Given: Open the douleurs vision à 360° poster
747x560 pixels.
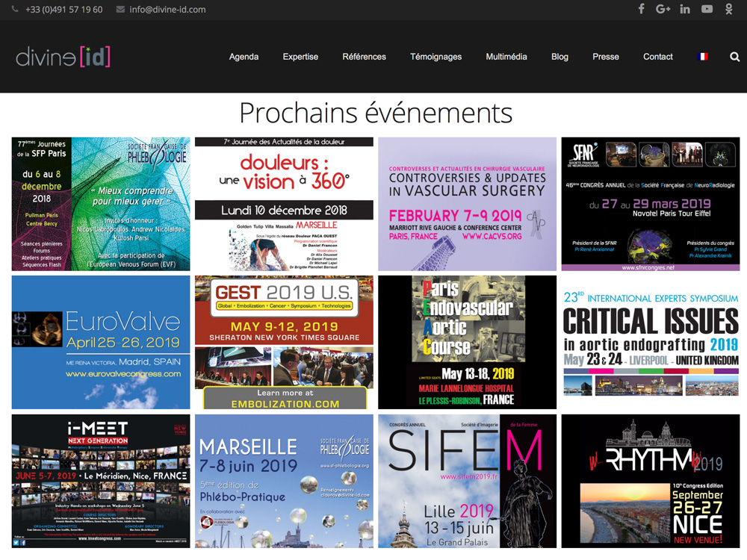Looking at the screenshot, I should tap(284, 205).
